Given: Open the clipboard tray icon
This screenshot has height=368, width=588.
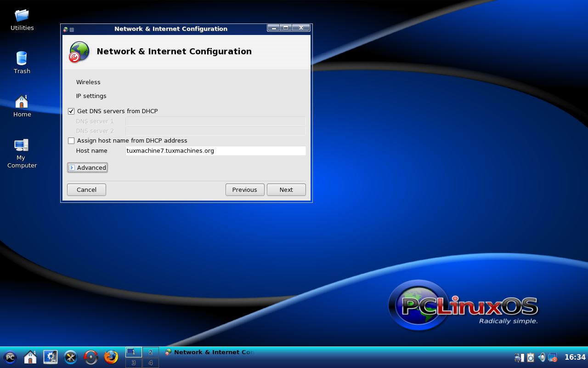Looking at the screenshot, I should coord(531,357).
